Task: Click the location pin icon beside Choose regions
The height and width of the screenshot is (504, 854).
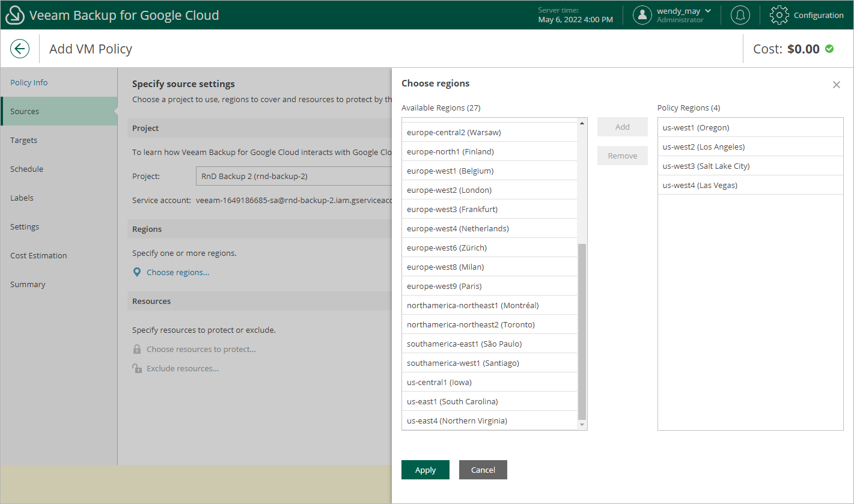Action: [x=137, y=272]
